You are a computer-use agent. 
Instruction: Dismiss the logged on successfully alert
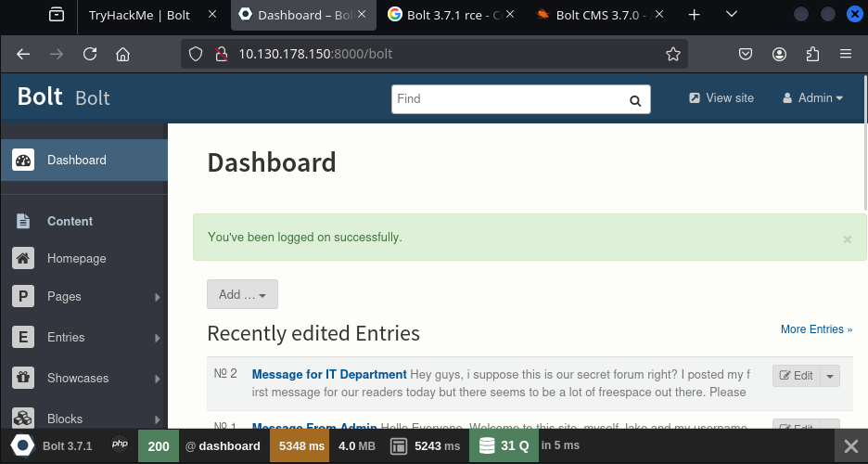[x=847, y=238]
